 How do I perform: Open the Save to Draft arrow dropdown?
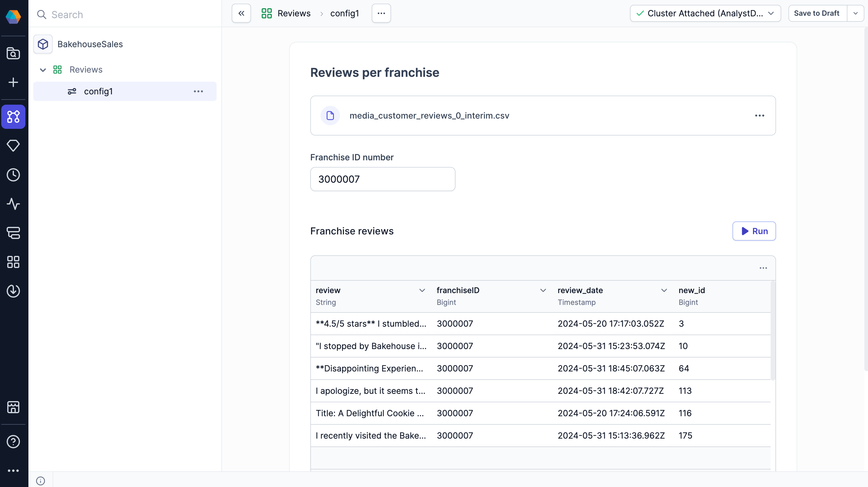[855, 14]
